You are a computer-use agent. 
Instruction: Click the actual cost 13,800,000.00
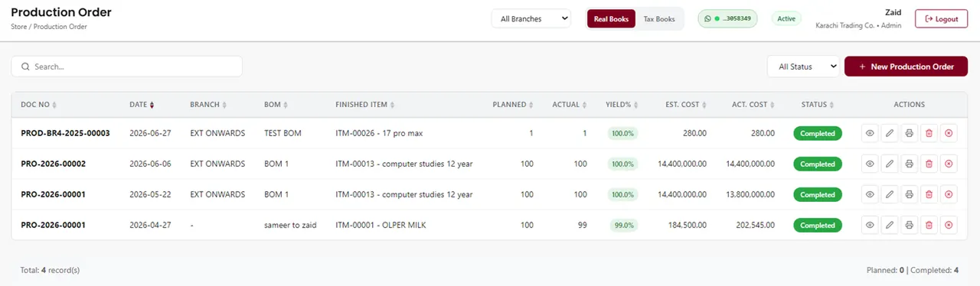[750, 194]
